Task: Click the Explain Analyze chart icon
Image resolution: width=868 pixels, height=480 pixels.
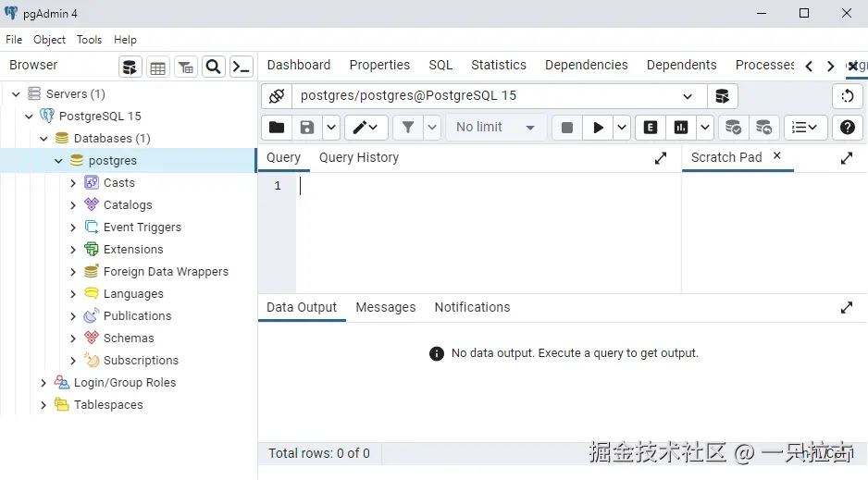Action: [681, 128]
